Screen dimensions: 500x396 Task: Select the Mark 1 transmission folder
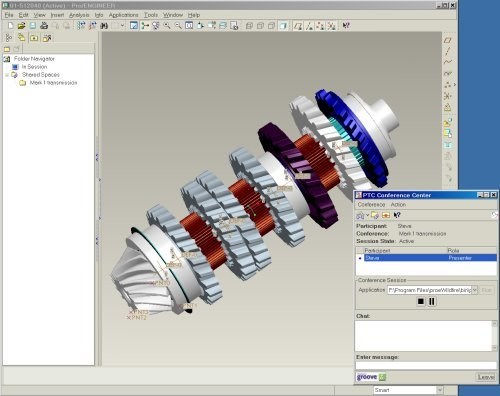pyautogui.click(x=53, y=83)
